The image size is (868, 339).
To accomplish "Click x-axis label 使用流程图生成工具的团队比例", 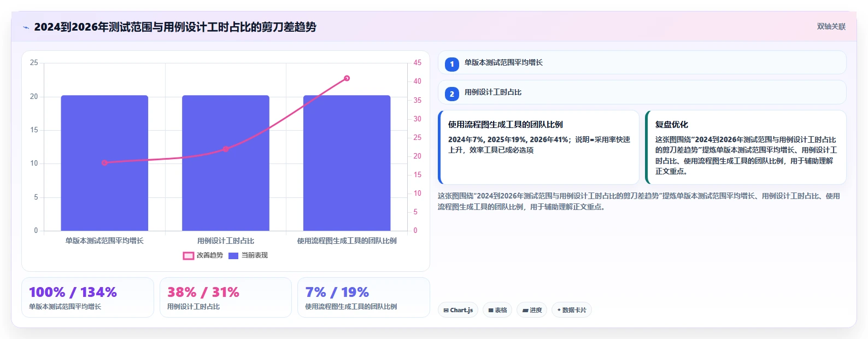I will tap(347, 241).
